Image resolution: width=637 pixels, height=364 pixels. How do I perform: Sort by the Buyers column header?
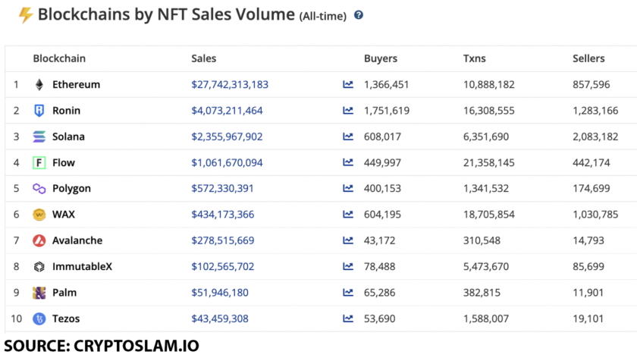381,58
